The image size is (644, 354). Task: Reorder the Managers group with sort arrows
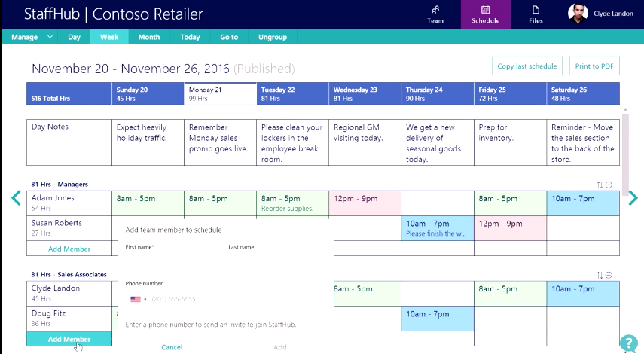(x=600, y=185)
